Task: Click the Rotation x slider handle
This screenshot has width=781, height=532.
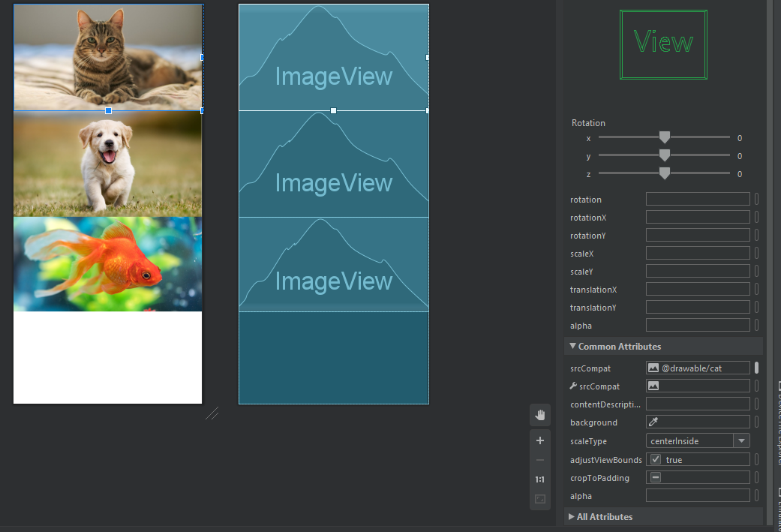Action: tap(664, 137)
